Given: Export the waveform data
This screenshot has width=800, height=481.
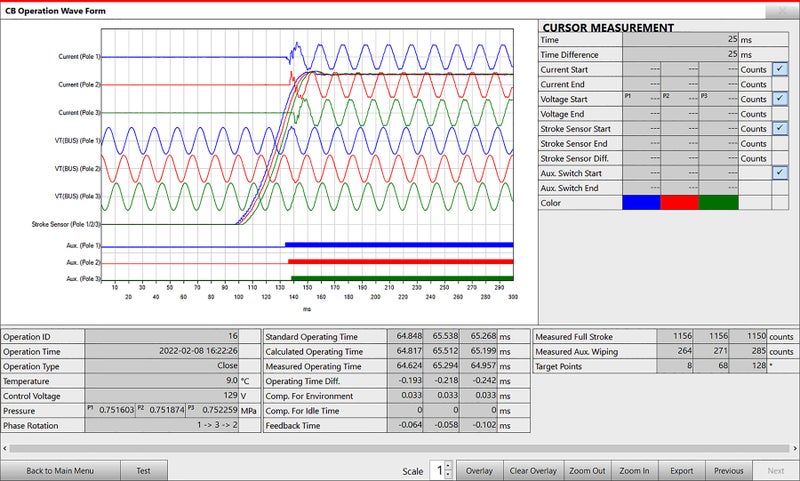Looking at the screenshot, I should click(x=682, y=471).
